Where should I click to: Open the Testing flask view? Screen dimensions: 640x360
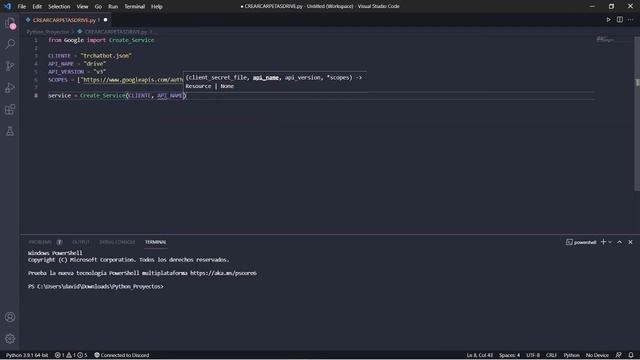(x=10, y=131)
